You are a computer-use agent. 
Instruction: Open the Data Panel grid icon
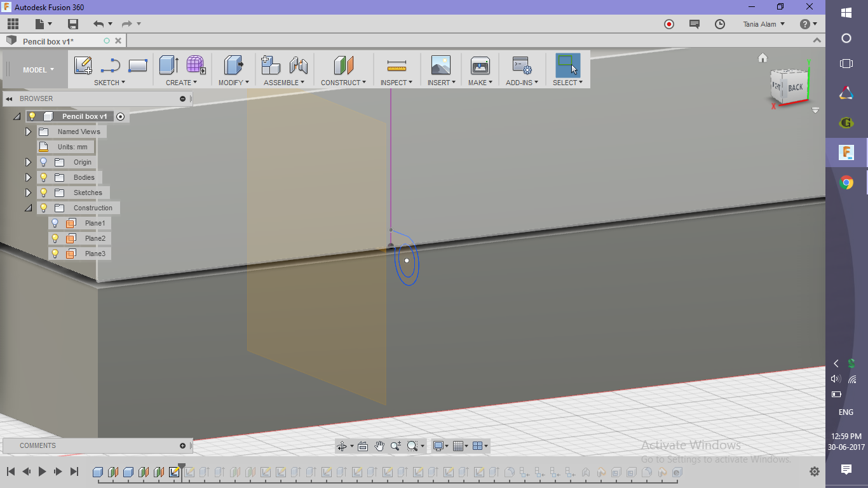tap(13, 24)
